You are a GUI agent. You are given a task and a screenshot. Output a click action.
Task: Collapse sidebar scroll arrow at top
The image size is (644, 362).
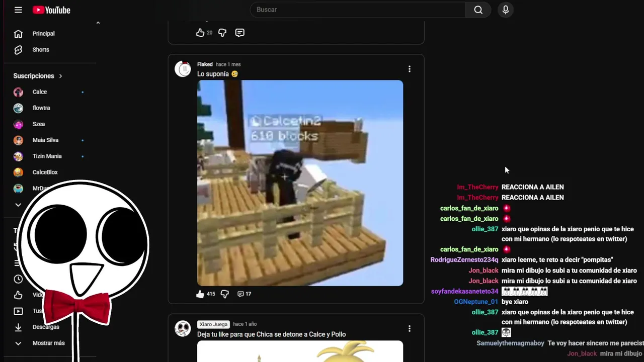(98, 23)
